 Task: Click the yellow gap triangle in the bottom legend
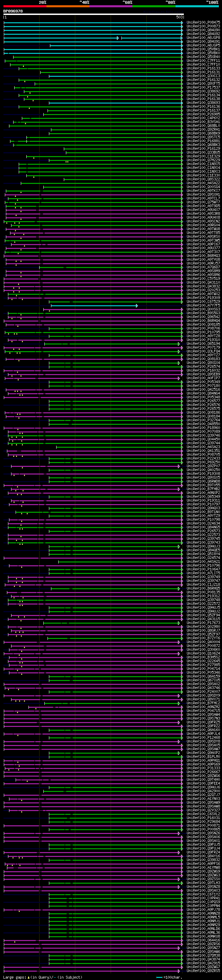(28, 977)
